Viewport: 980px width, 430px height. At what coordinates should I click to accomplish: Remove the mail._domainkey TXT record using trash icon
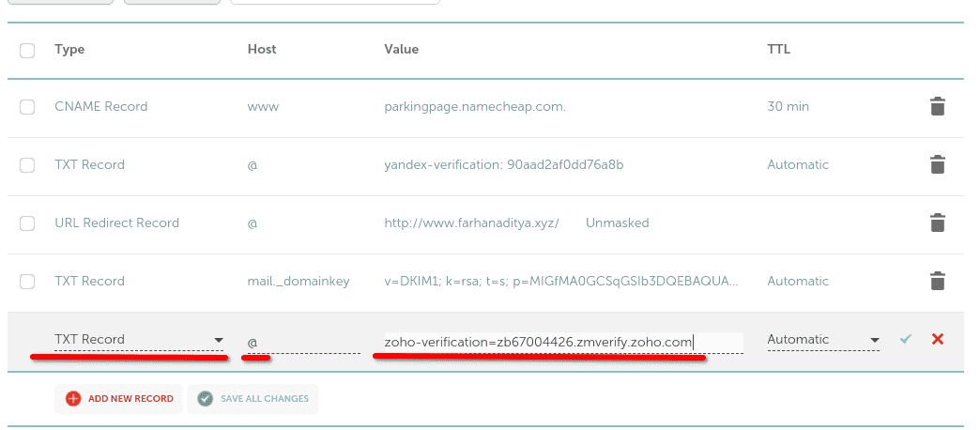(x=937, y=282)
